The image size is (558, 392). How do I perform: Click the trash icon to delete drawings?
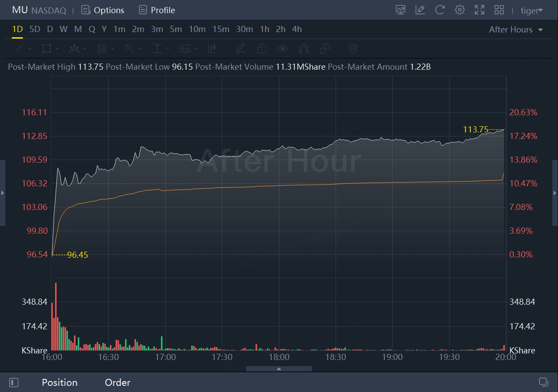tap(353, 48)
